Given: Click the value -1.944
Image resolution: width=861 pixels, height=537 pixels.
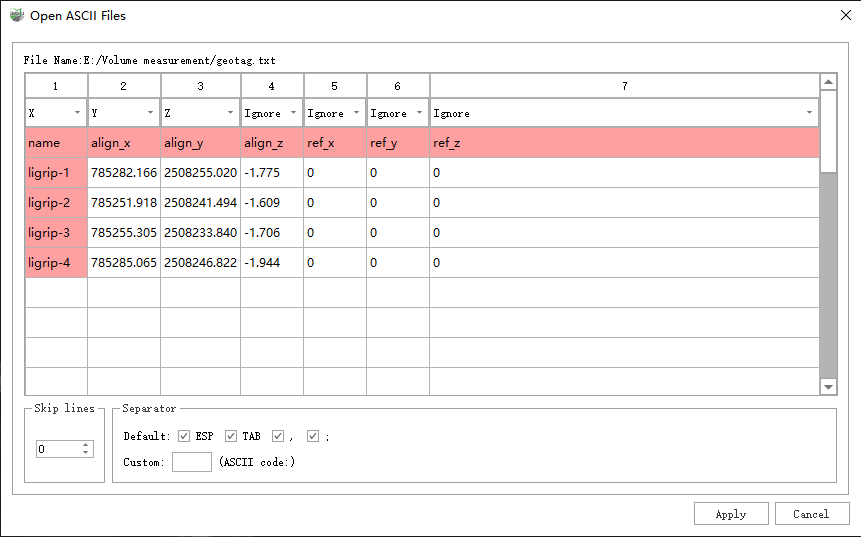Looking at the screenshot, I should click(x=272, y=262).
